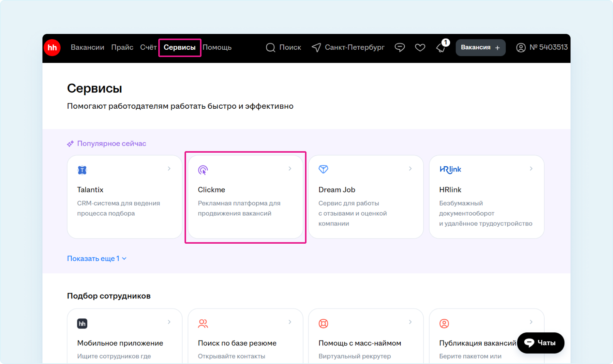Open the Вакансии menu item

[88, 47]
